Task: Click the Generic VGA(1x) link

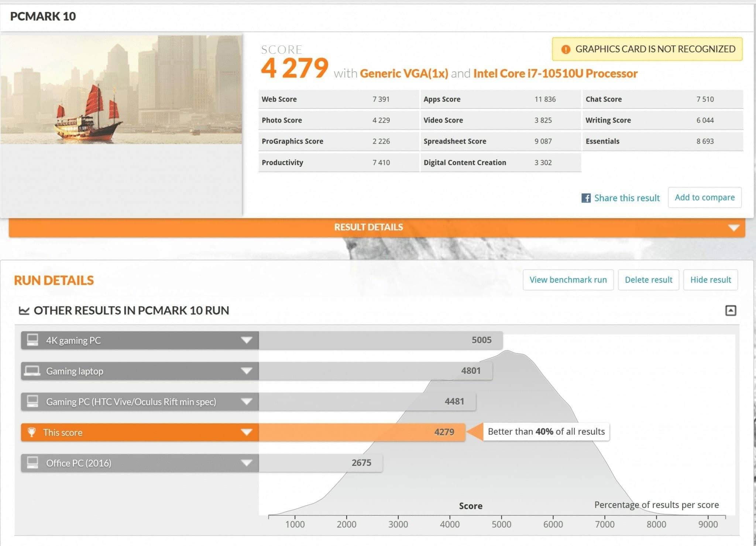Action: pos(404,73)
